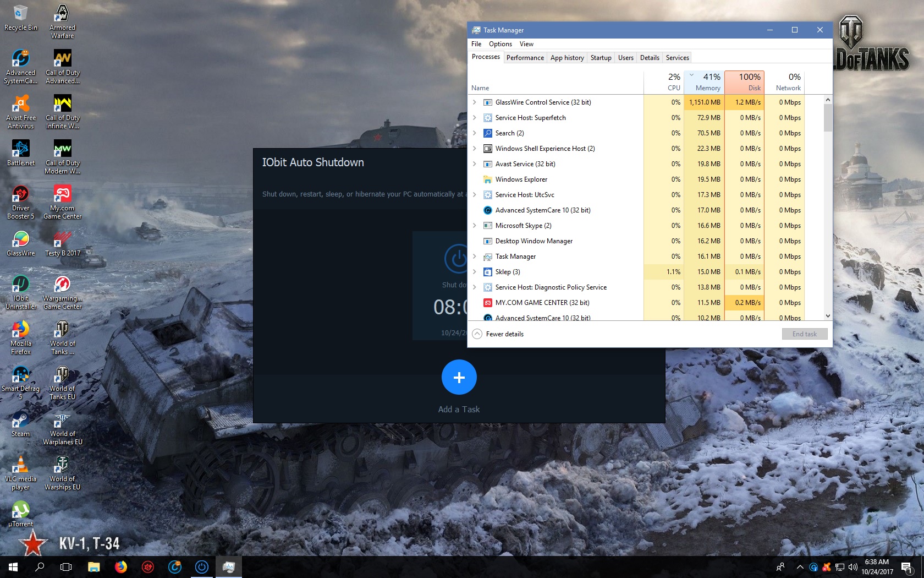924x578 pixels.
Task: Click the blue Add a Task plus button
Action: click(x=459, y=377)
